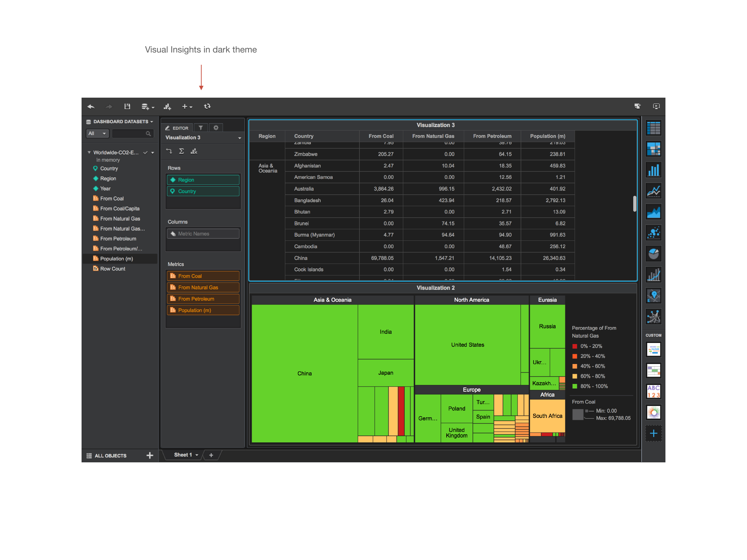This screenshot has width=747, height=560.
Task: Click the insert visualization toolbar icon
Action: click(167, 107)
